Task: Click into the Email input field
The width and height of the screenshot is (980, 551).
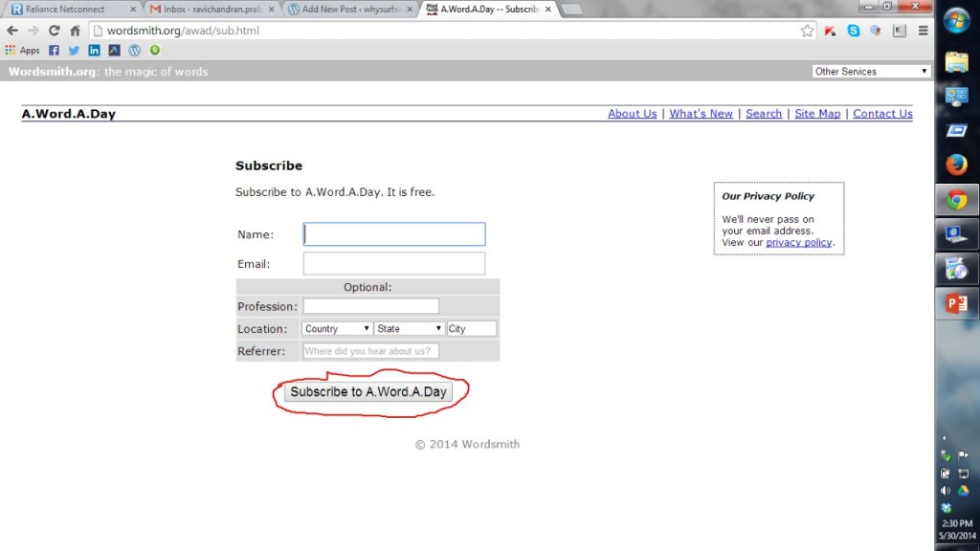Action: [x=393, y=263]
